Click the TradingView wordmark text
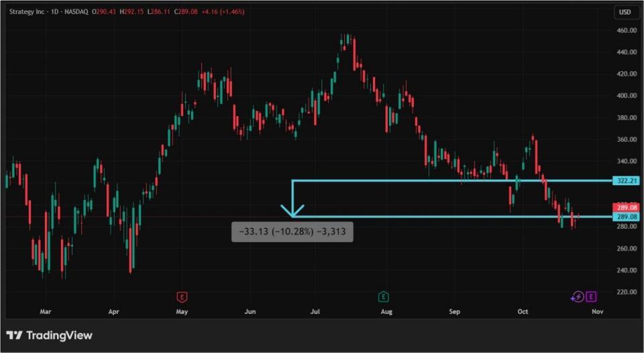Viewport: 644px width, 353px height. click(58, 336)
